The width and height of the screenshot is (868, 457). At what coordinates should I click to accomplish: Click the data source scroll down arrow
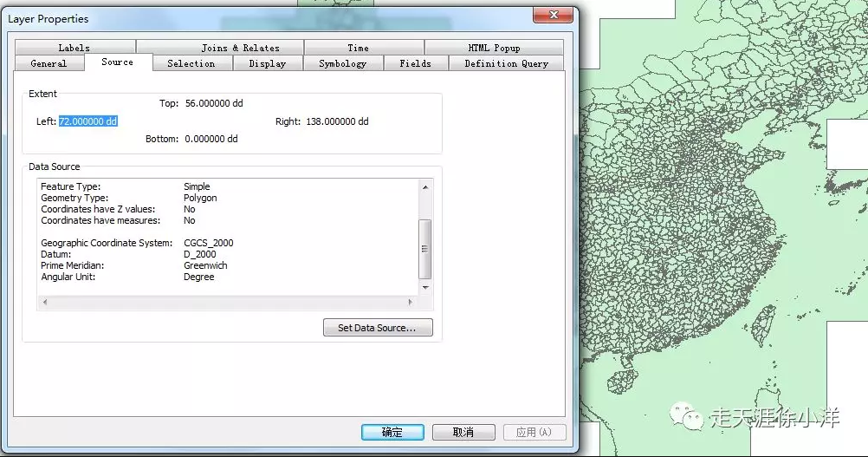pos(425,288)
